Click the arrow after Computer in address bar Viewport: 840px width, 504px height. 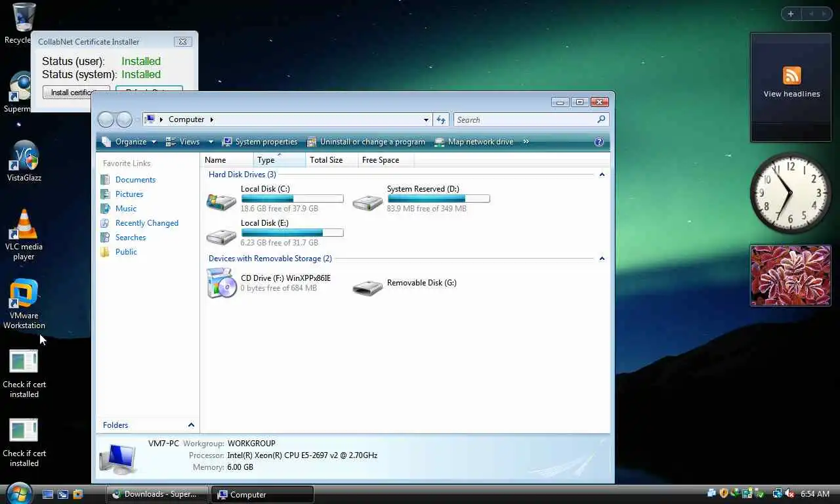click(x=211, y=119)
